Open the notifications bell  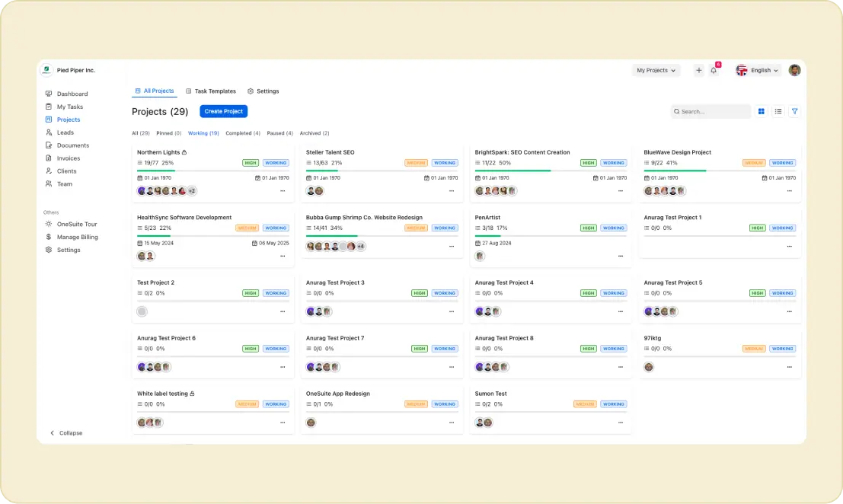(x=714, y=70)
